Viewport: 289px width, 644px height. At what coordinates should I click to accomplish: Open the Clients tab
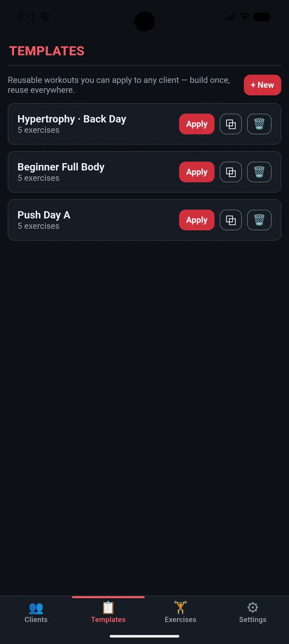[36, 613]
